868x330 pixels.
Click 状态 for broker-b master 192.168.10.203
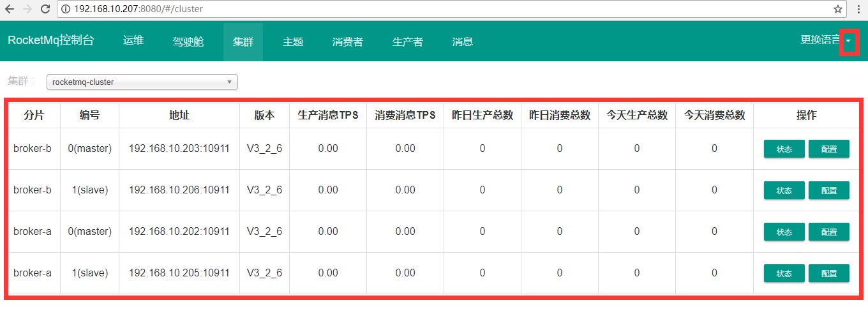pyautogui.click(x=784, y=149)
